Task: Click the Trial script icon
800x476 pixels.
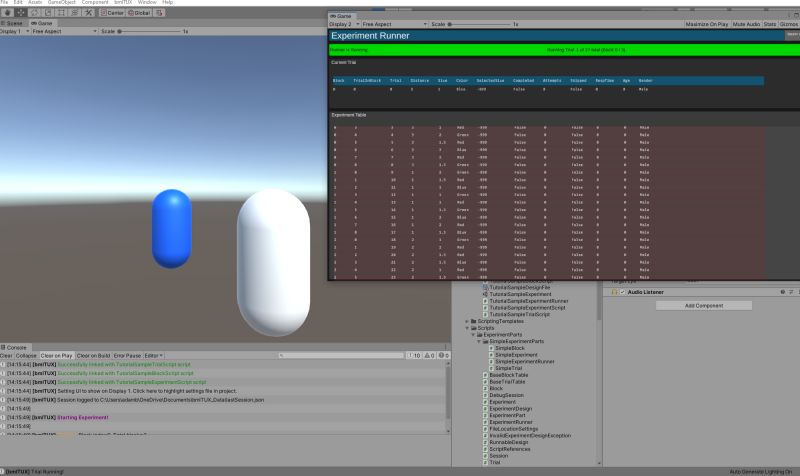Action: 485,463
